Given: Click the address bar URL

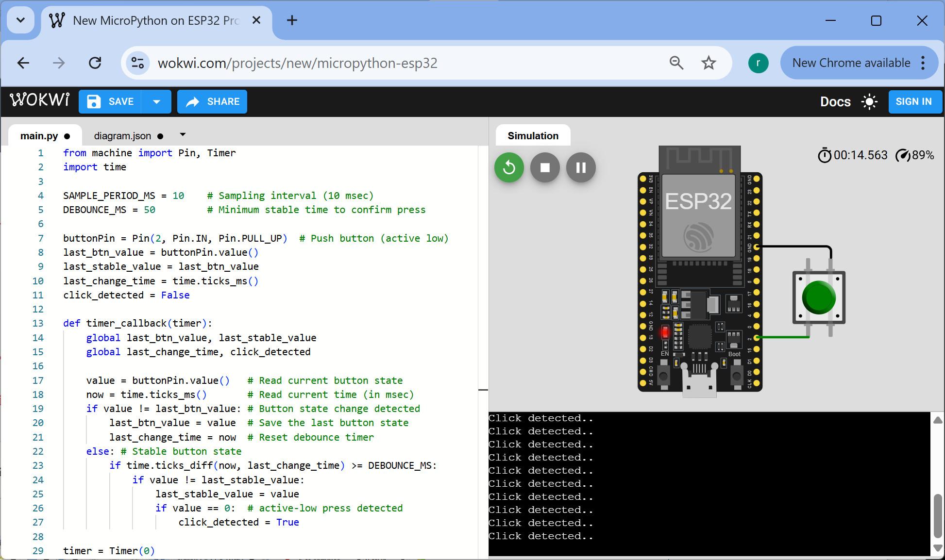Looking at the screenshot, I should coord(298,63).
